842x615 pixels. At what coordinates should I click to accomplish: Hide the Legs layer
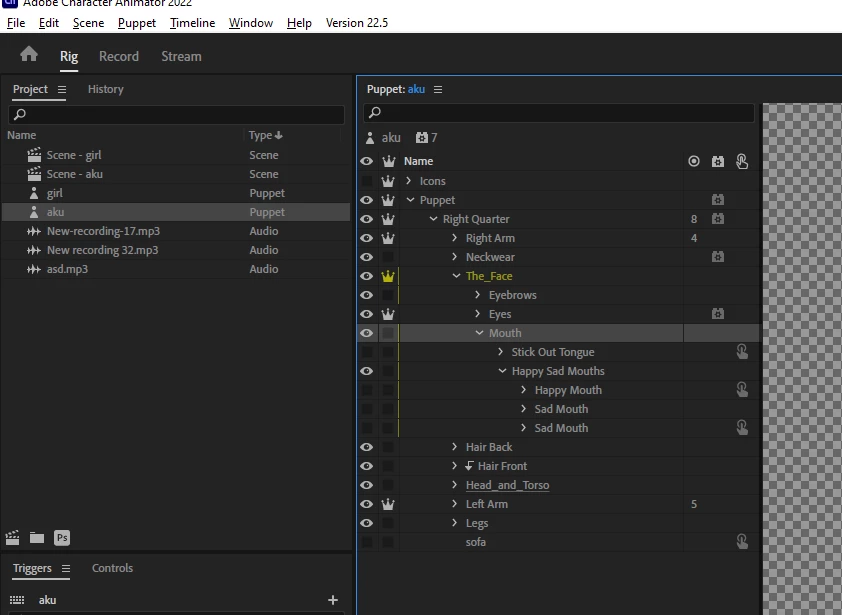coord(367,523)
